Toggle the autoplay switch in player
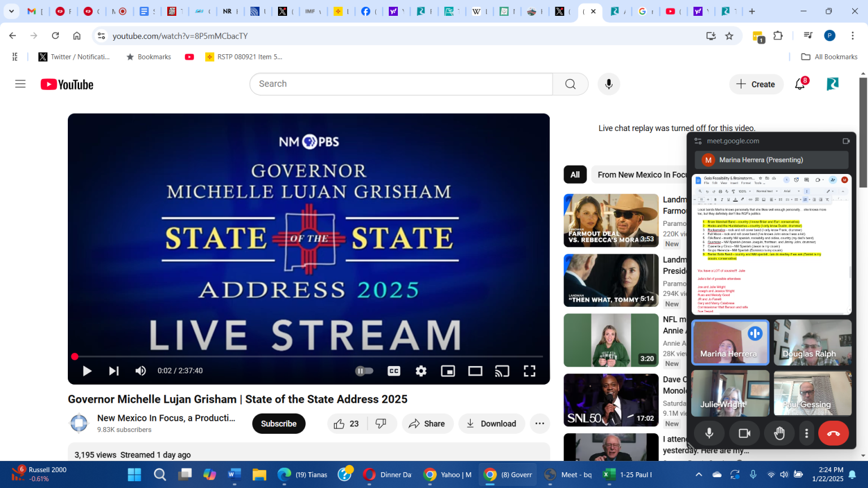The image size is (868, 488). point(364,371)
